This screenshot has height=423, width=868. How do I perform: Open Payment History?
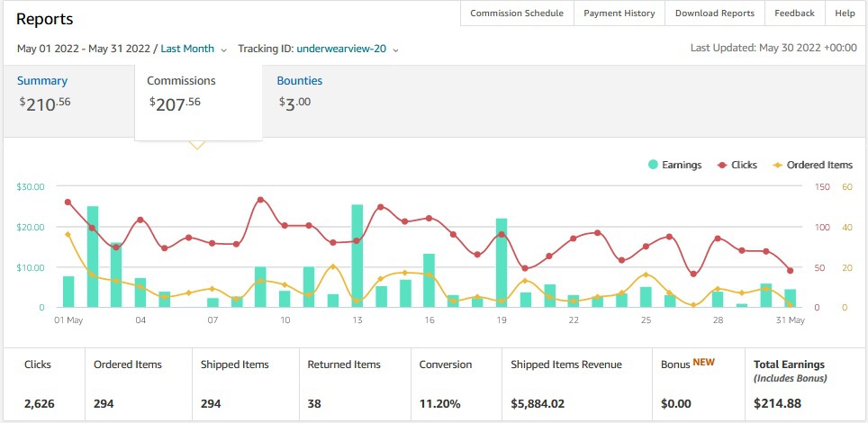click(x=619, y=13)
